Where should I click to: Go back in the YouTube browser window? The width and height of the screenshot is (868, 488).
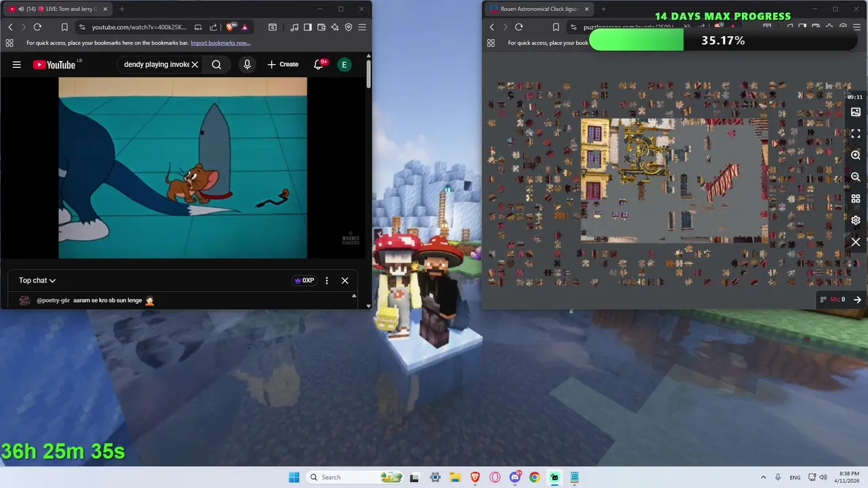coord(10,27)
